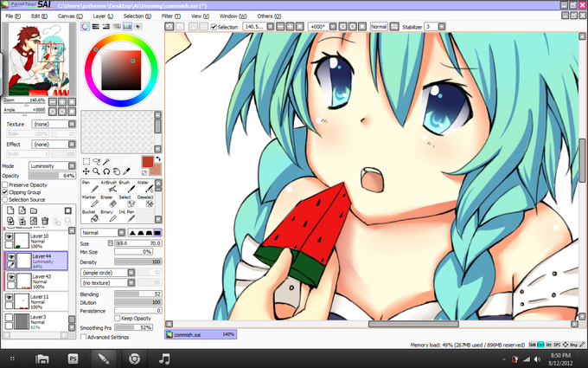The image size is (588, 368).
Task: Click the undo arrow in top toolbar
Action: coord(169,27)
